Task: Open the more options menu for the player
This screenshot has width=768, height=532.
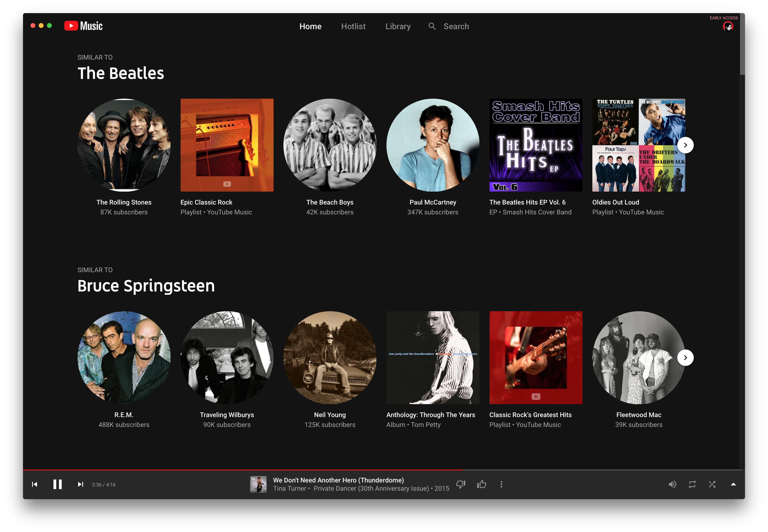Action: tap(501, 484)
